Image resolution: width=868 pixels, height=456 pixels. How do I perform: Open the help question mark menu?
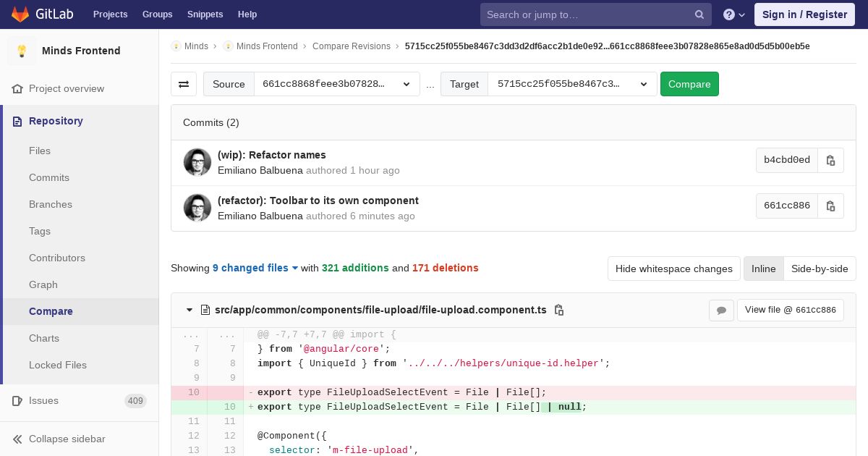click(734, 14)
